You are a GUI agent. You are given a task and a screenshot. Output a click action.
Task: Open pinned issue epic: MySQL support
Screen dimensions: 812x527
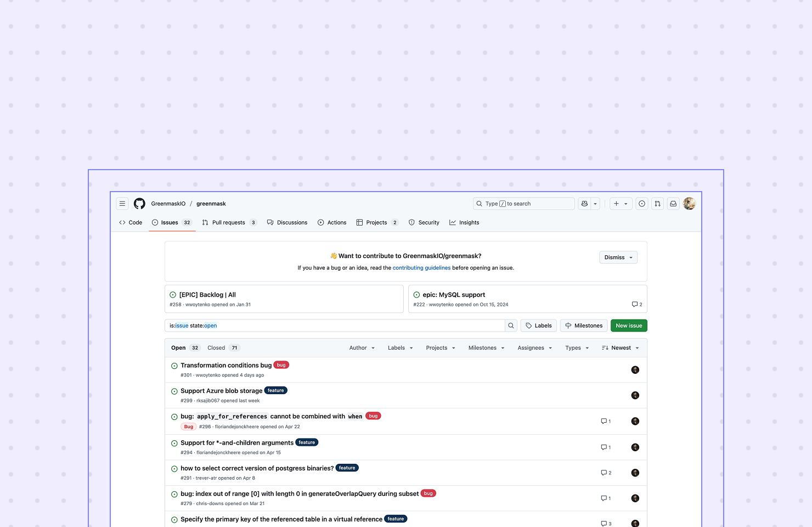coord(454,295)
